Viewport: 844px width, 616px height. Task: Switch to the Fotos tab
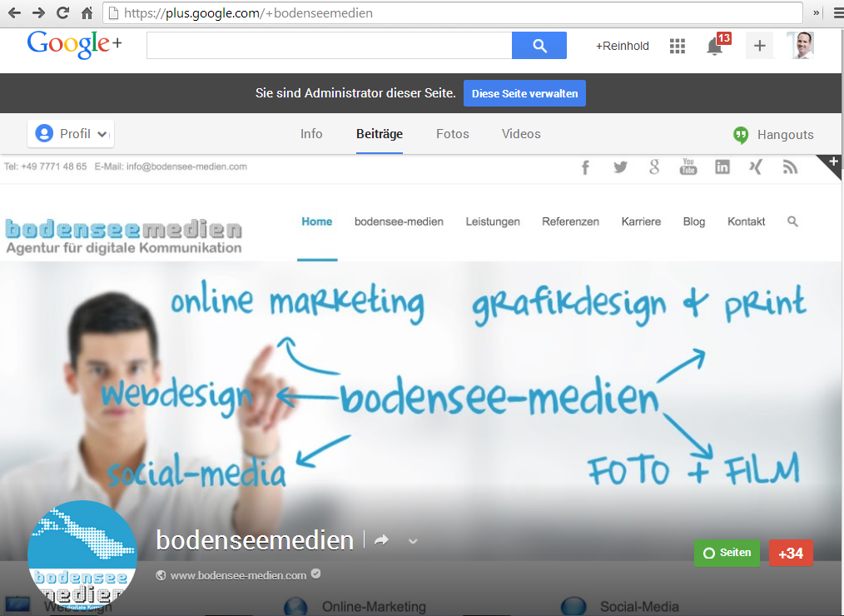[453, 133]
